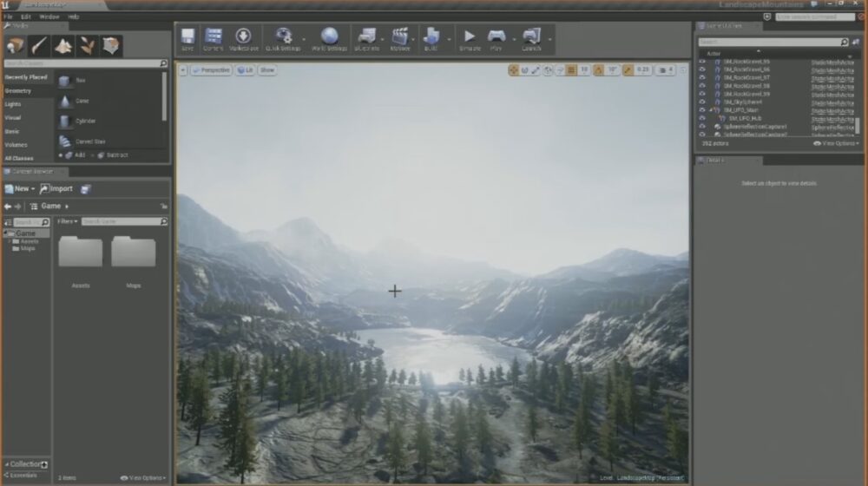Open Quick Settings in the toolbar
Screen dimensions: 868x486
click(x=283, y=39)
